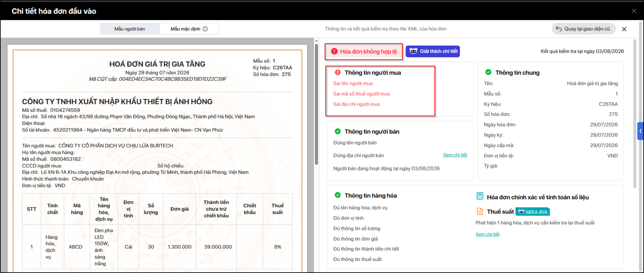
Task: Switch to the Mẫu người bán tab
Action: point(130,29)
